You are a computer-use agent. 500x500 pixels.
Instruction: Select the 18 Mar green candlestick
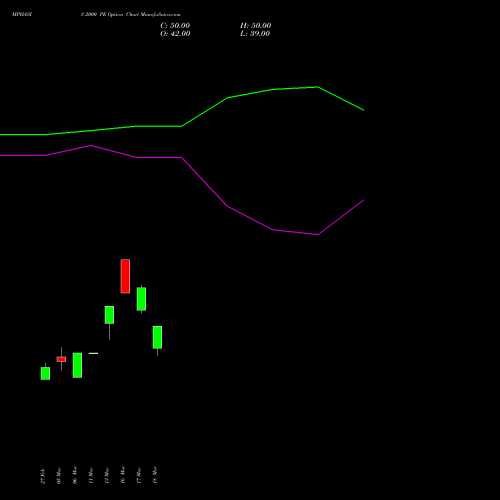157,337
